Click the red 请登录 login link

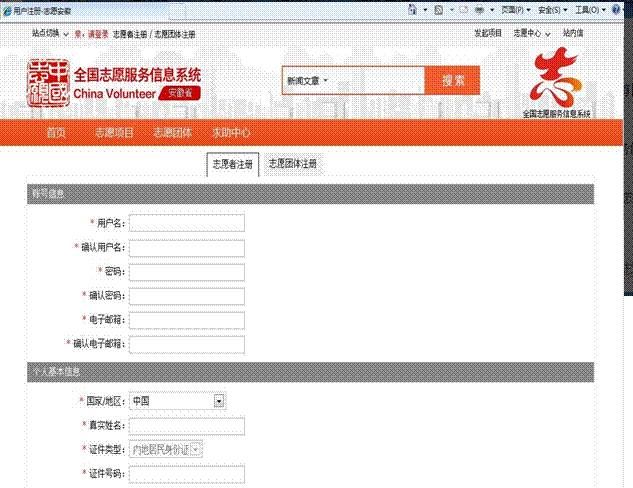pos(98,34)
